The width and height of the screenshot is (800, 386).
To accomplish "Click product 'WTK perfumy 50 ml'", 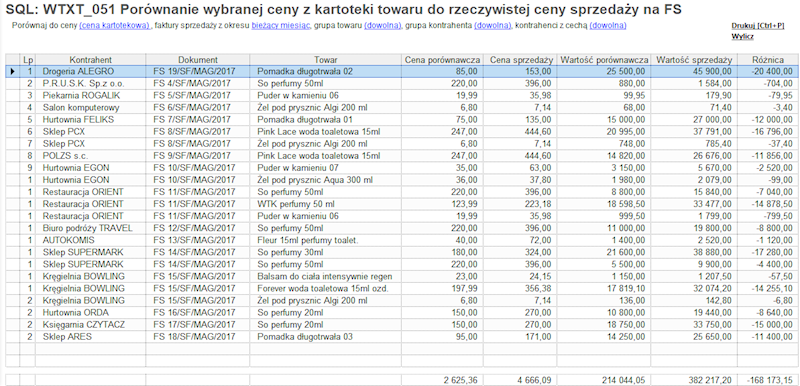I will coord(326,204).
